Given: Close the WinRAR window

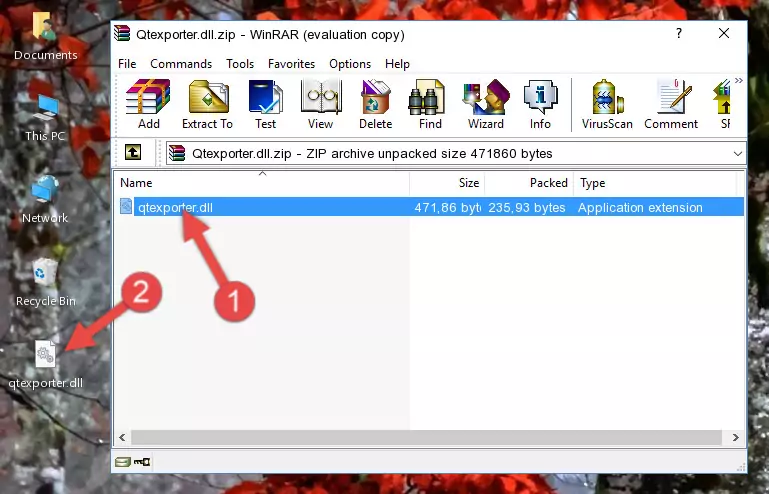Looking at the screenshot, I should pyautogui.click(x=724, y=33).
